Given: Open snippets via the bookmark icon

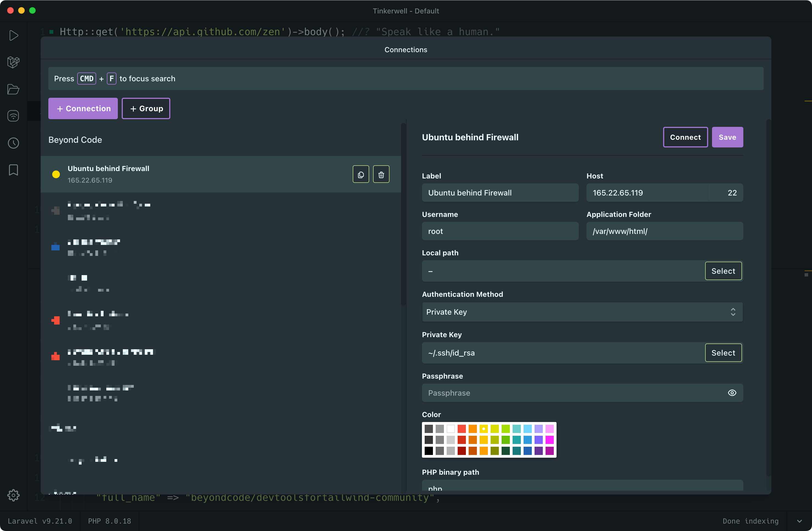Looking at the screenshot, I should pyautogui.click(x=13, y=170).
